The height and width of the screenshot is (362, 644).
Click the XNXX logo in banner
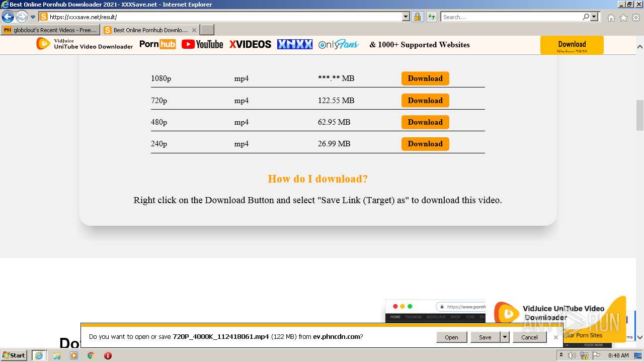(x=295, y=44)
